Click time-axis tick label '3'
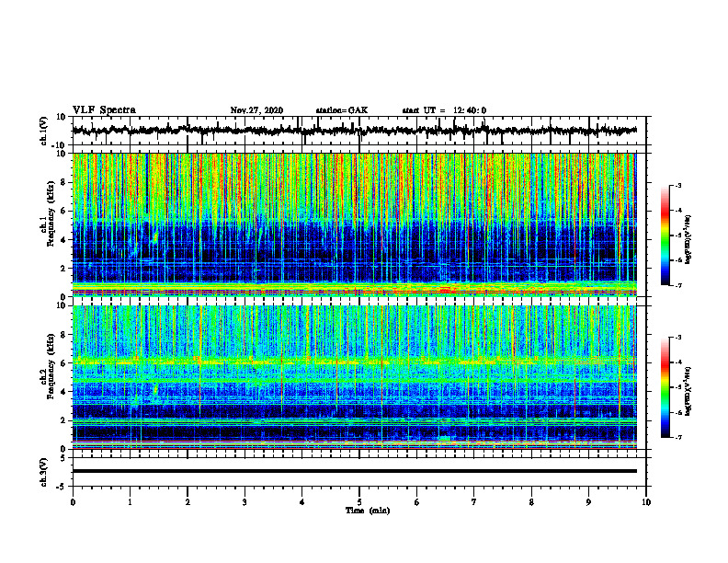Screen dimensions: 728x563 (x=245, y=502)
